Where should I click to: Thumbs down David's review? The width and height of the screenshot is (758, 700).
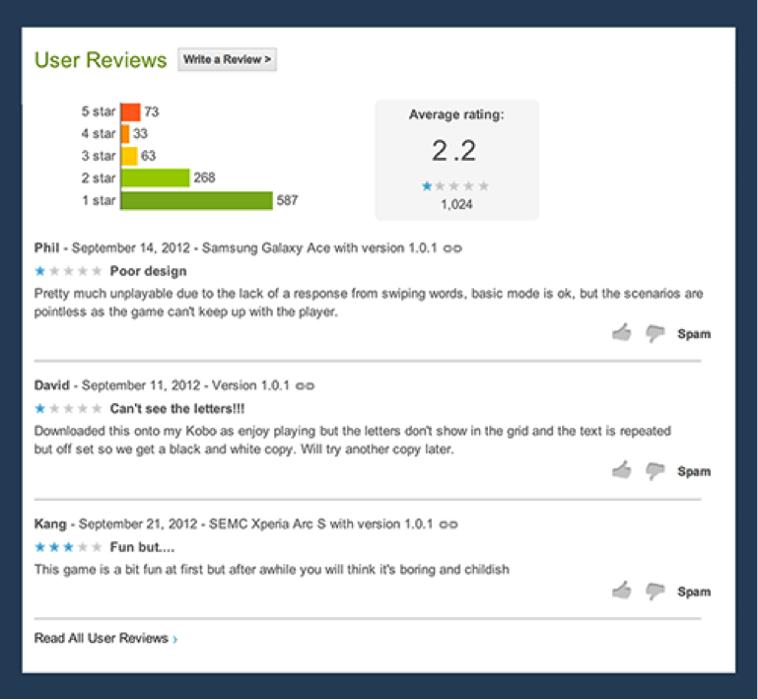pyautogui.click(x=655, y=471)
